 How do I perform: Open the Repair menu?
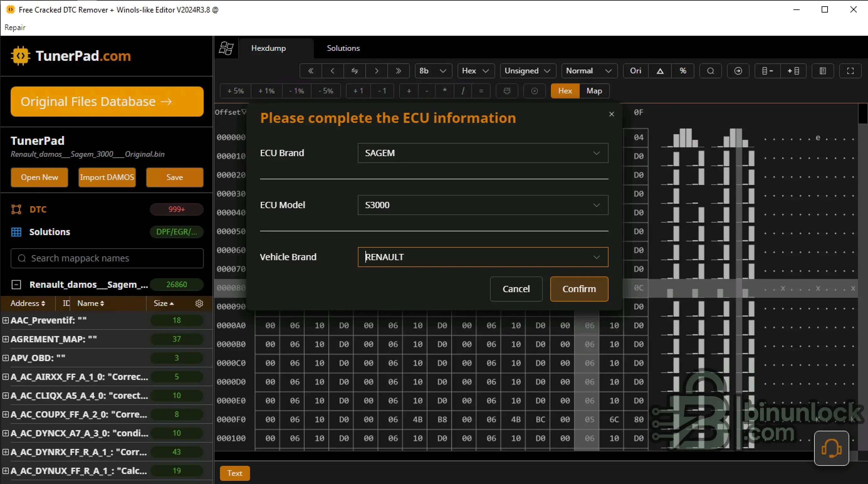(15, 28)
